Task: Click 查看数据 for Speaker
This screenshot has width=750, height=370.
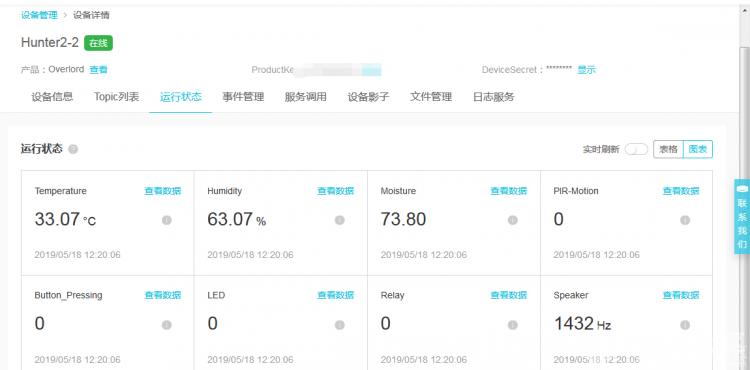Action: pyautogui.click(x=681, y=295)
